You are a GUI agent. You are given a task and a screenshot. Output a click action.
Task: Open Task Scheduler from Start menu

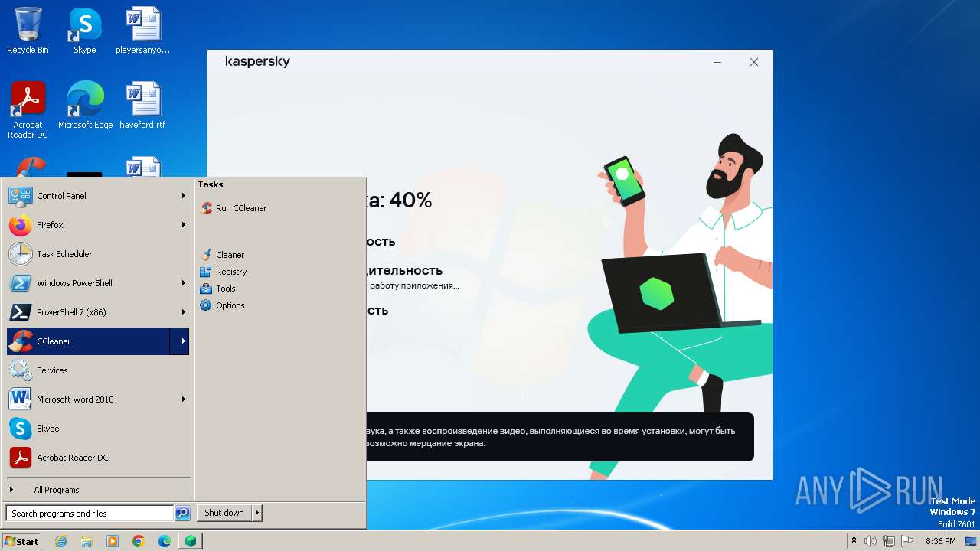point(97,254)
